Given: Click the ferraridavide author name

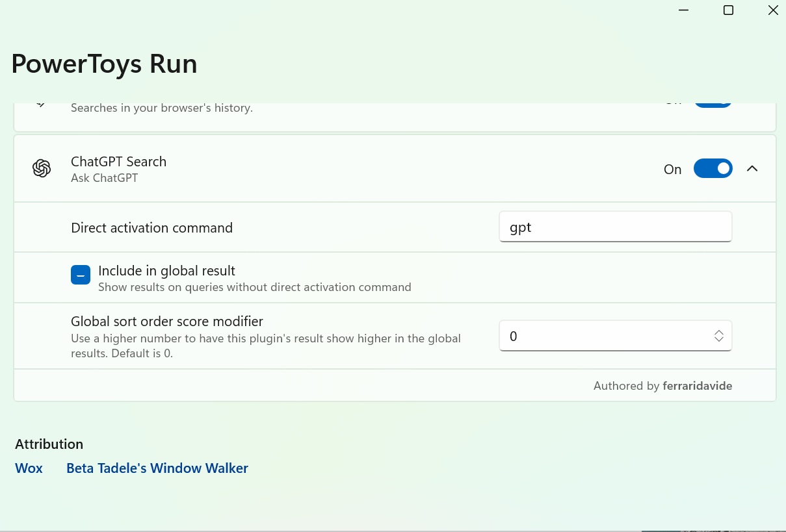Looking at the screenshot, I should pyautogui.click(x=698, y=386).
